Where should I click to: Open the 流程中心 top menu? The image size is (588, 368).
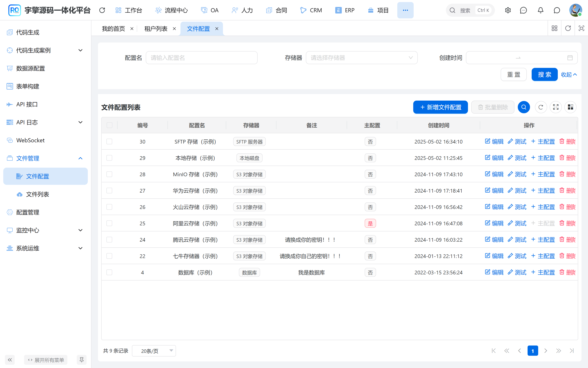coord(171,10)
